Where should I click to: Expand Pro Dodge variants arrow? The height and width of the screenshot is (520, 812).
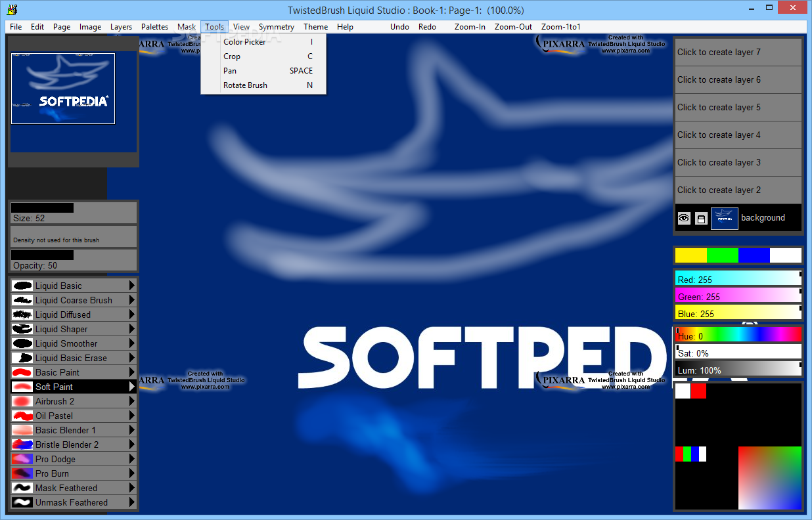coord(132,459)
